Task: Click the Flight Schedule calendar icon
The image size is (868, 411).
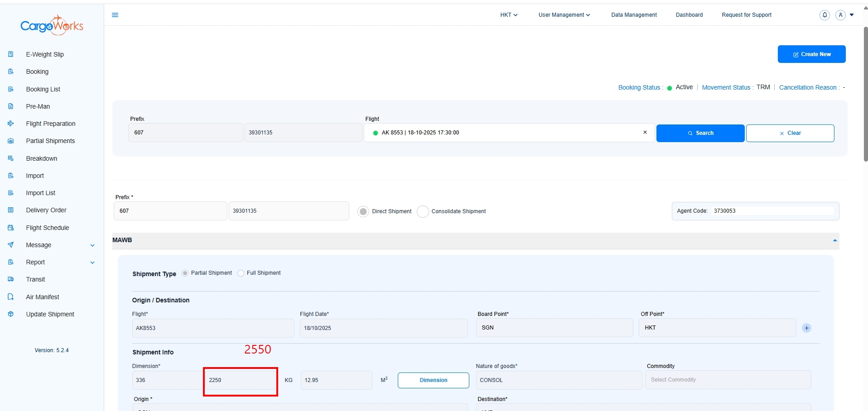Action: 11,228
